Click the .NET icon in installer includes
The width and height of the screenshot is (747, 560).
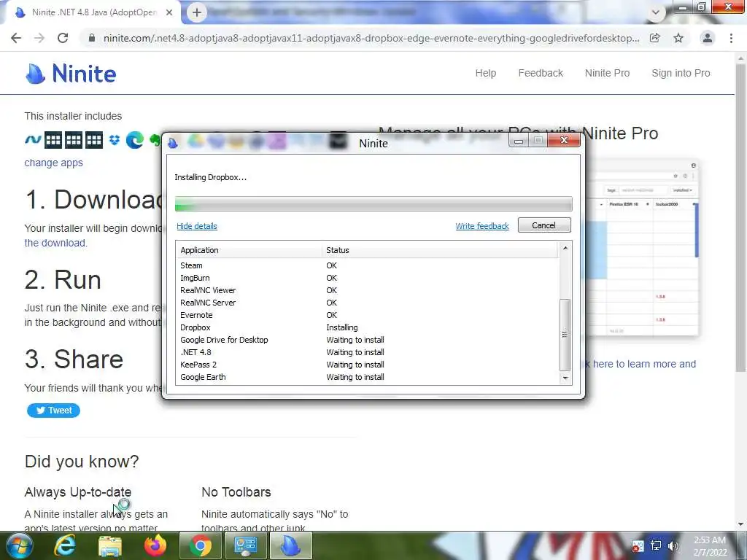pyautogui.click(x=33, y=140)
